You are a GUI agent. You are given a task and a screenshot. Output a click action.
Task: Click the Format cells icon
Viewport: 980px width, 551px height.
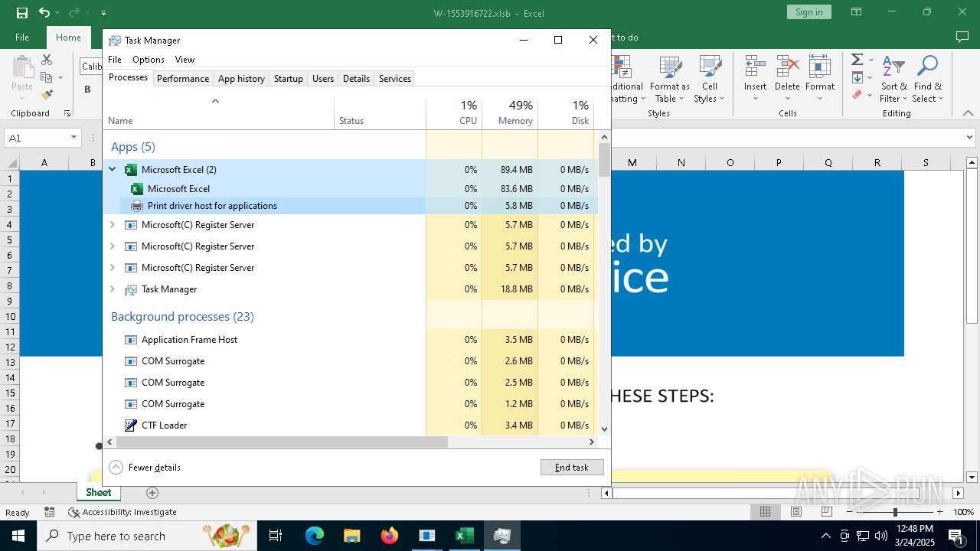coord(820,67)
